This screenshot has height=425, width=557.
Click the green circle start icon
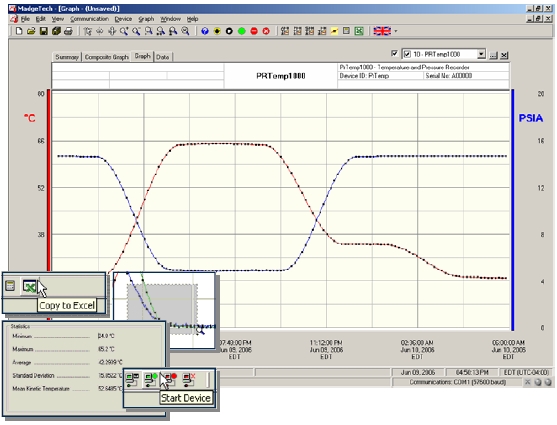pos(242,31)
